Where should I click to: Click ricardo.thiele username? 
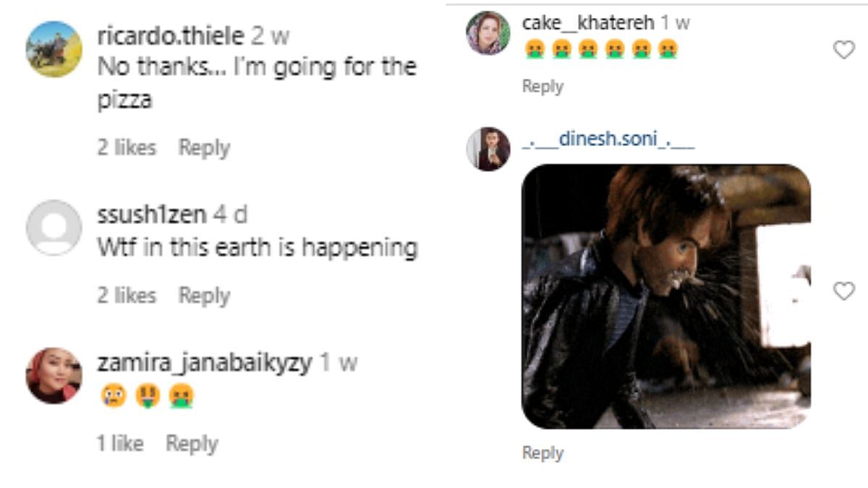click(171, 36)
